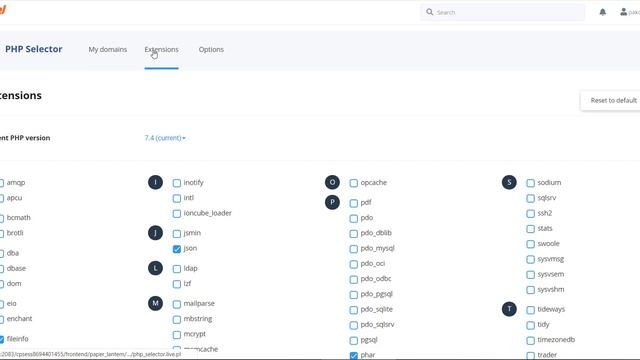Click the notifications bell icon
The height and width of the screenshot is (360, 640).
pos(602,12)
